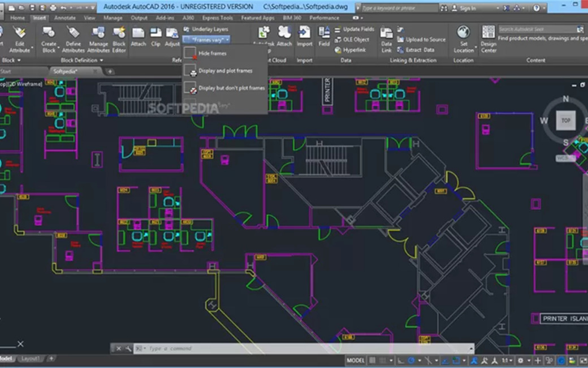Toggle MODEL space button
Viewport: 588px width, 368px height.
[x=355, y=361]
